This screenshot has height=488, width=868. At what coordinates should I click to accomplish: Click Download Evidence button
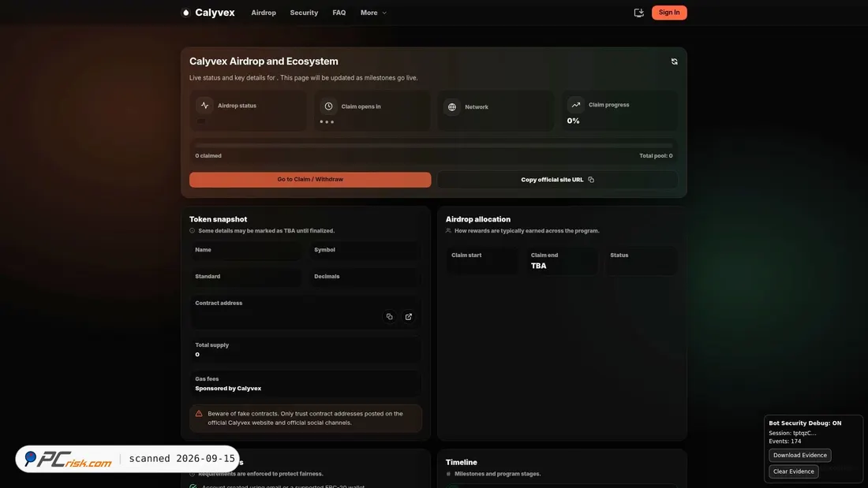[x=800, y=456]
